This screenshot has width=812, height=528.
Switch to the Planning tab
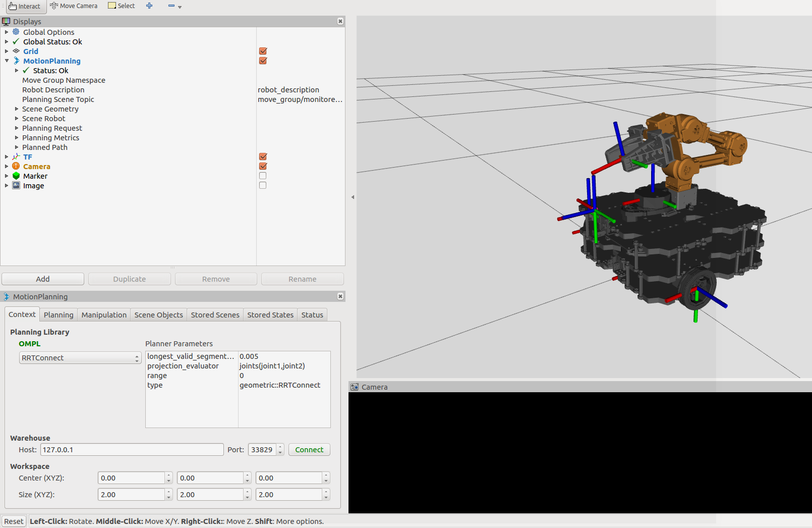[59, 314]
